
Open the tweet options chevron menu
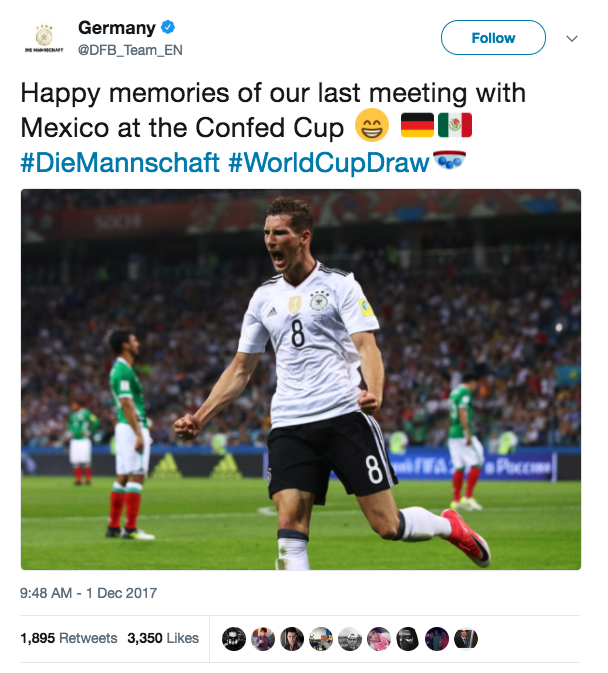(x=572, y=38)
